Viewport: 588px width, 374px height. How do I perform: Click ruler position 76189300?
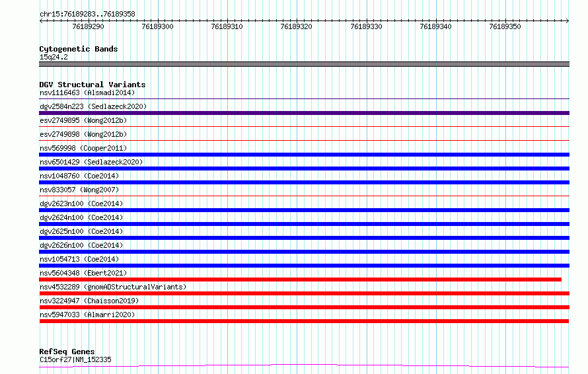(157, 26)
